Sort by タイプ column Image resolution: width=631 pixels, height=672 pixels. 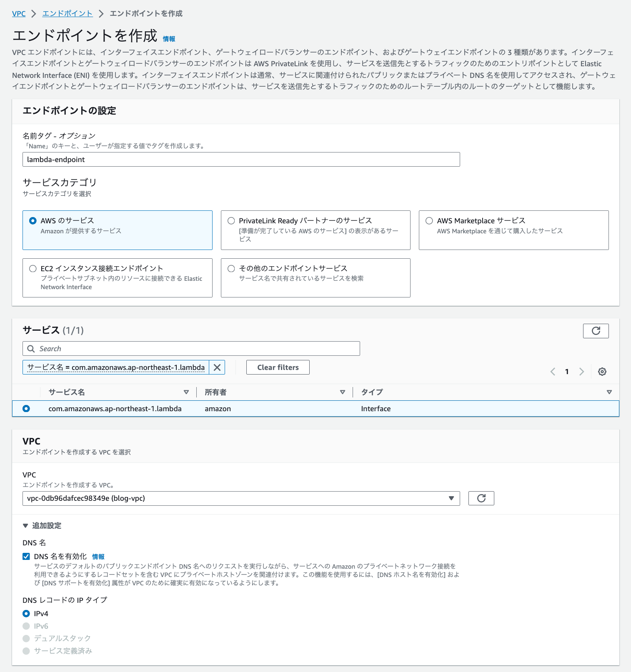[609, 392]
